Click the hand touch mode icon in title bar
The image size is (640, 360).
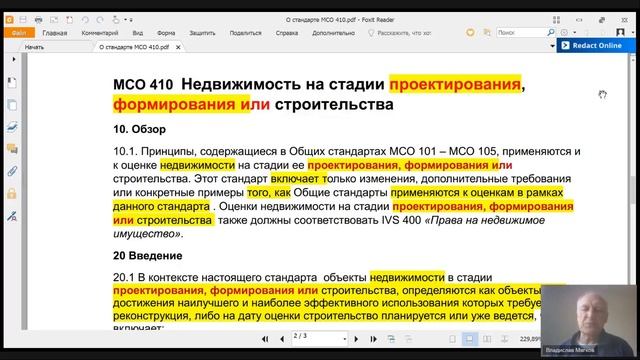[x=116, y=20]
